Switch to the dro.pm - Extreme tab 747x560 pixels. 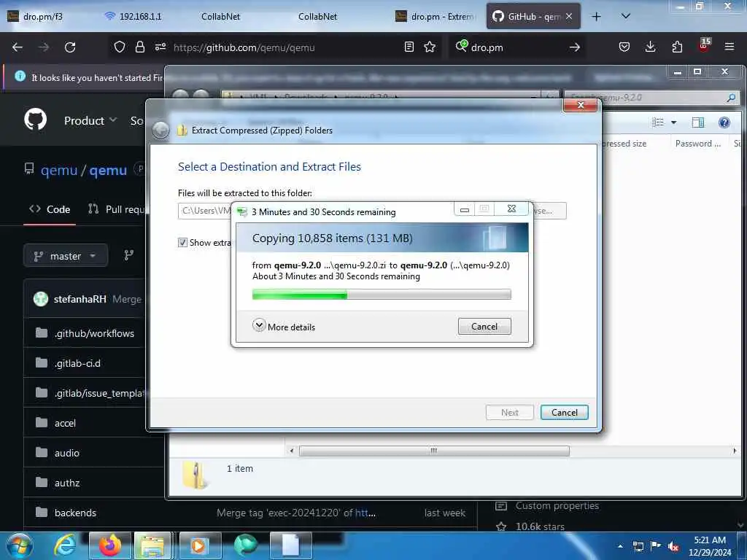click(435, 17)
